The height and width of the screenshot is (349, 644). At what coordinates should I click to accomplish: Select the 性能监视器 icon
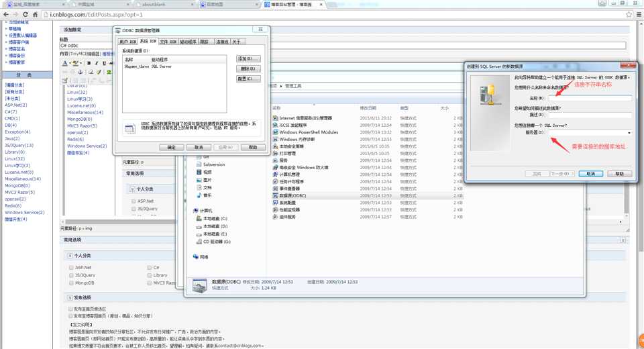275,209
